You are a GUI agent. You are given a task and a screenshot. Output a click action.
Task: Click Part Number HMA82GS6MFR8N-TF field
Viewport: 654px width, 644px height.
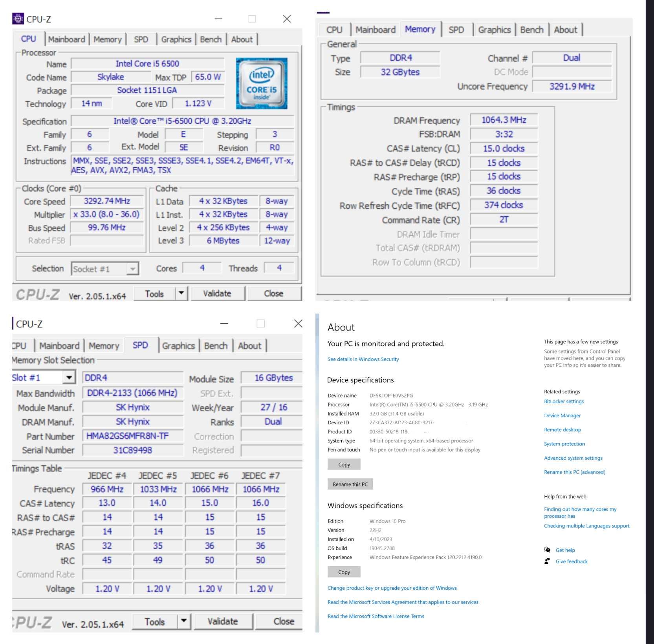point(133,436)
